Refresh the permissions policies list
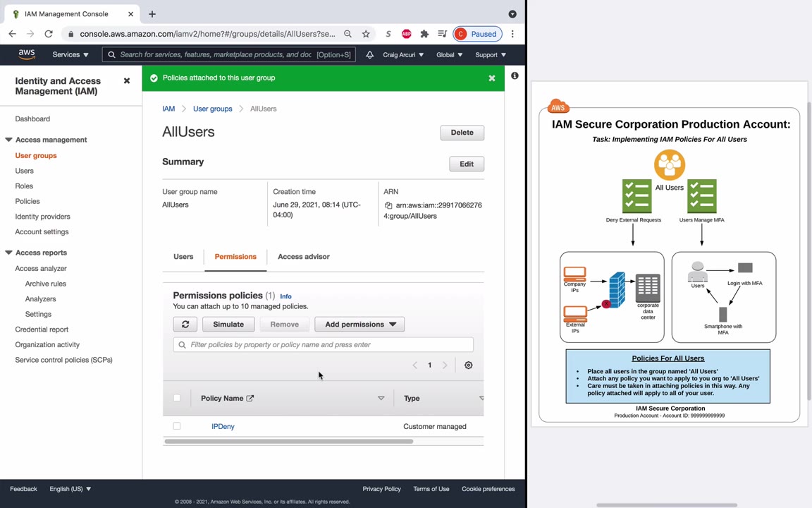Screen dimensions: 812x508 tap(185, 325)
